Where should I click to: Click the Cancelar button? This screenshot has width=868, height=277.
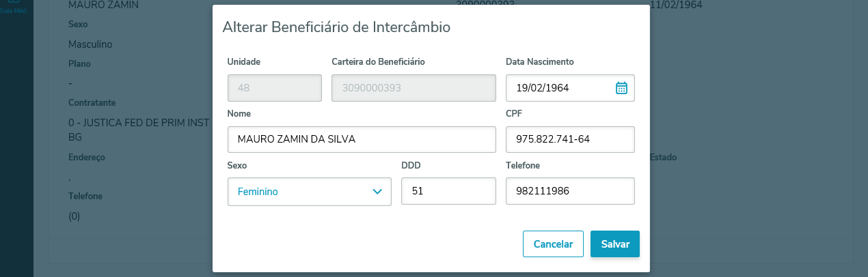coord(553,244)
